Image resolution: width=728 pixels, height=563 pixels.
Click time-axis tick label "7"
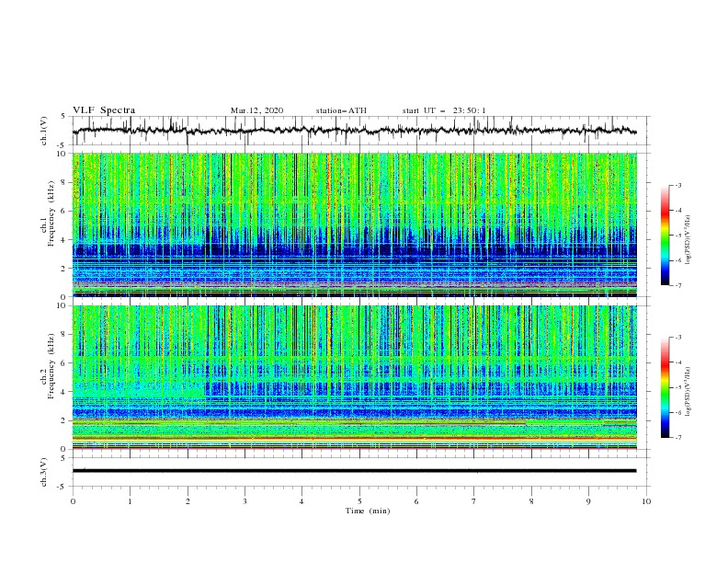point(474,501)
